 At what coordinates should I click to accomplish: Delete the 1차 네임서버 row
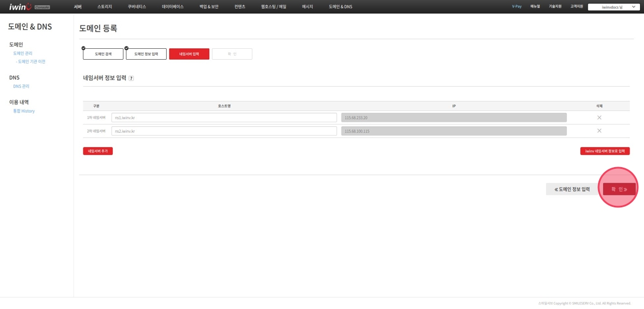tap(599, 118)
